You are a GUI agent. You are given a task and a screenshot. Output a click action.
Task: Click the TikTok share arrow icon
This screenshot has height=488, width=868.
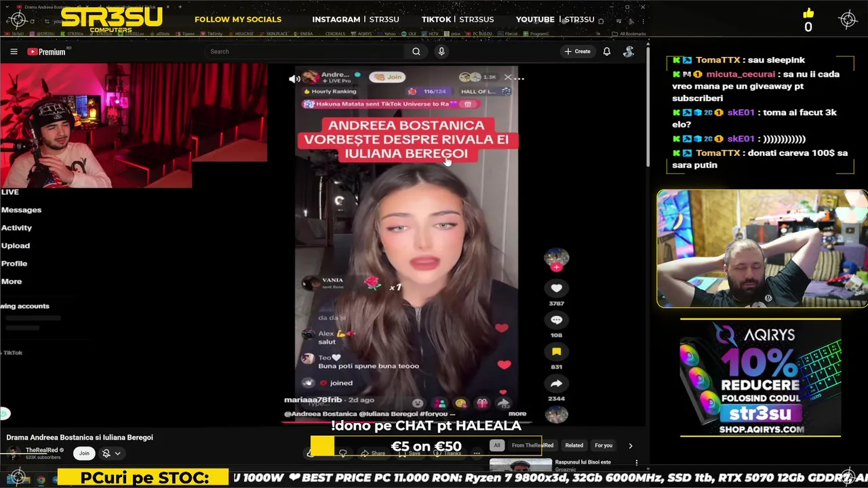tap(556, 384)
